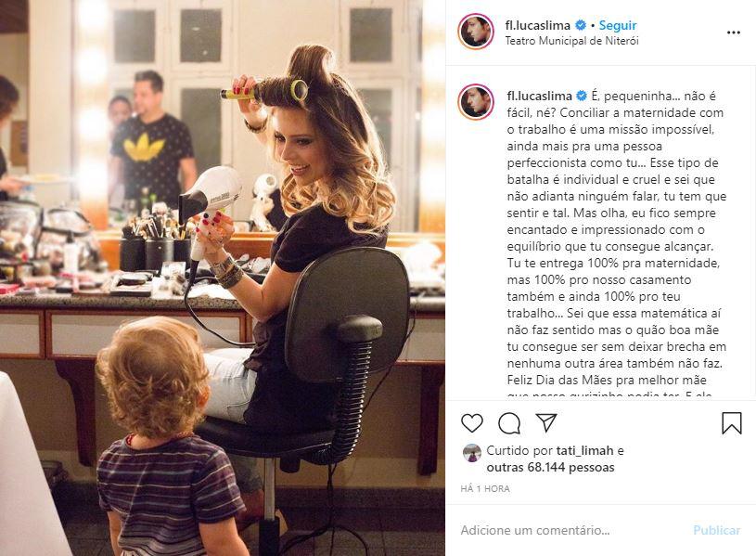
Task: Open the comment speech bubble icon
Action: 509,423
